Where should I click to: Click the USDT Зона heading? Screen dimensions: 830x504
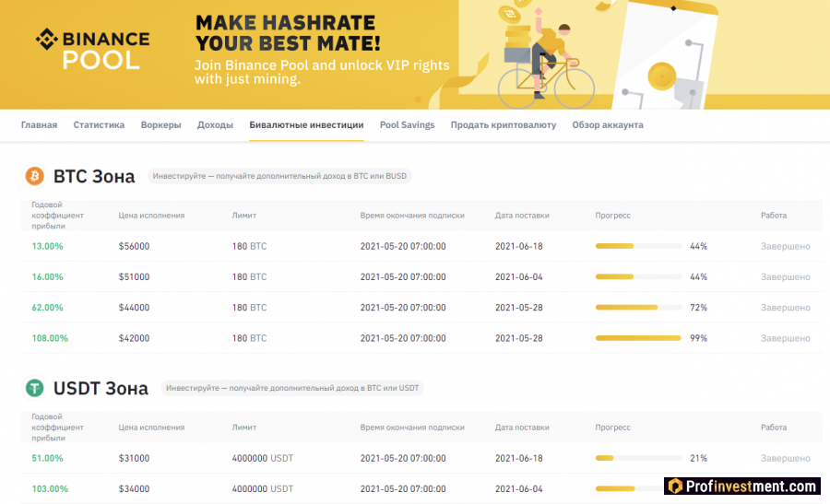tap(101, 388)
